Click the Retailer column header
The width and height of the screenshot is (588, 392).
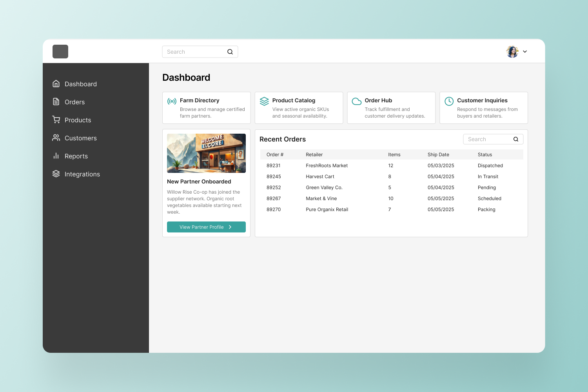tap(314, 154)
